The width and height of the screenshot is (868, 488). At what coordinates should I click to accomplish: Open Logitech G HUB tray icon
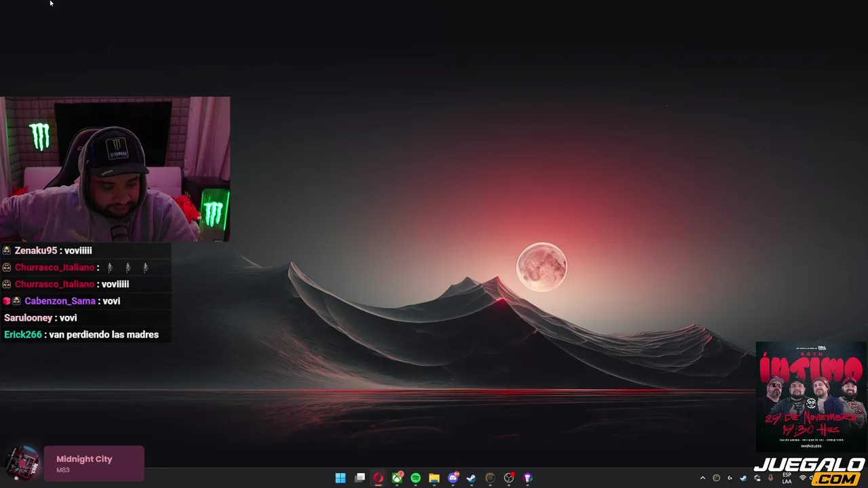(730, 478)
